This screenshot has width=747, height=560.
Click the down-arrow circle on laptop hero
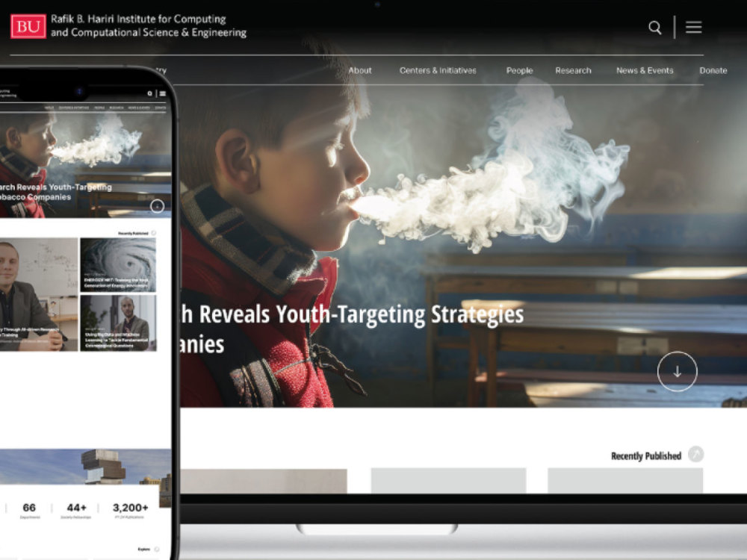[x=677, y=371]
